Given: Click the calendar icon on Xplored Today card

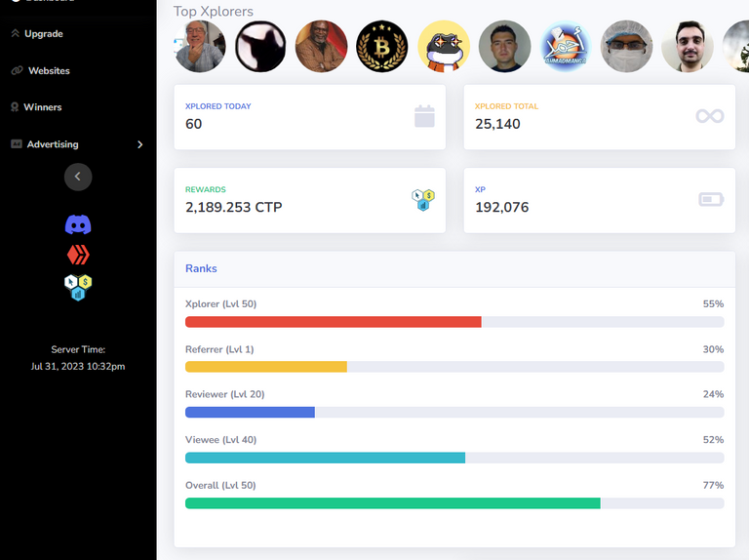Looking at the screenshot, I should point(424,116).
